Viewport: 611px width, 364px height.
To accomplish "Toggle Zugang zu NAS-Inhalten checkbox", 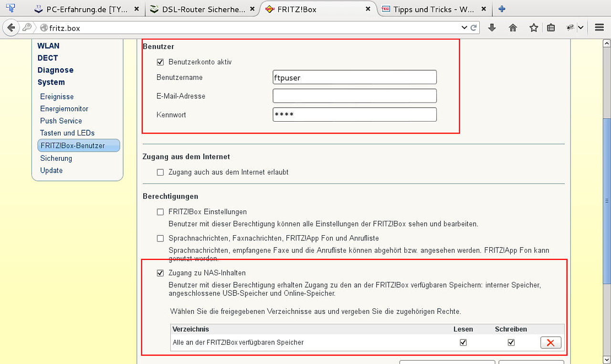I will pyautogui.click(x=160, y=273).
